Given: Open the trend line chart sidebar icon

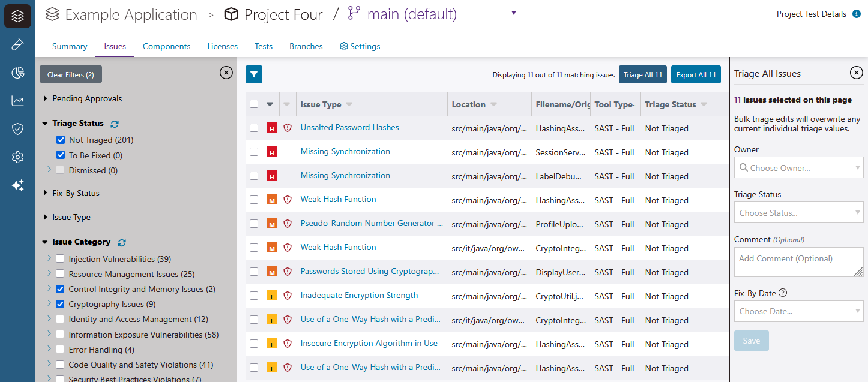Looking at the screenshot, I should pos(17,101).
